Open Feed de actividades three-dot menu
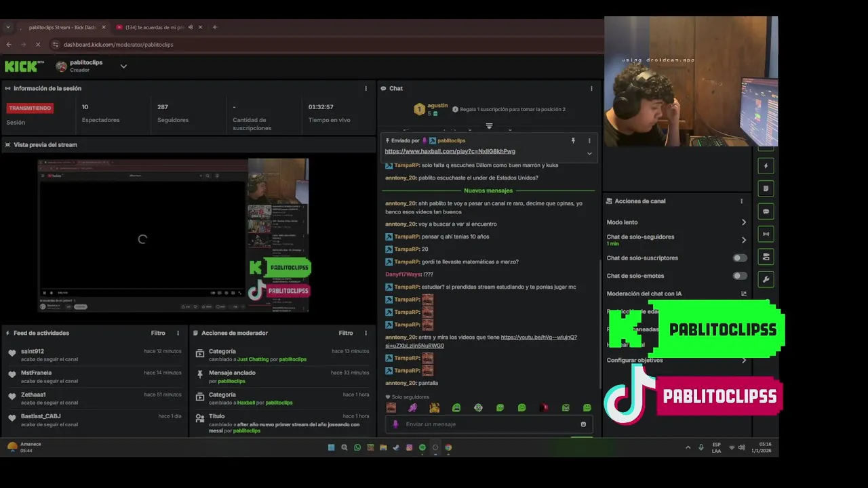The height and width of the screenshot is (488, 868). [178, 333]
